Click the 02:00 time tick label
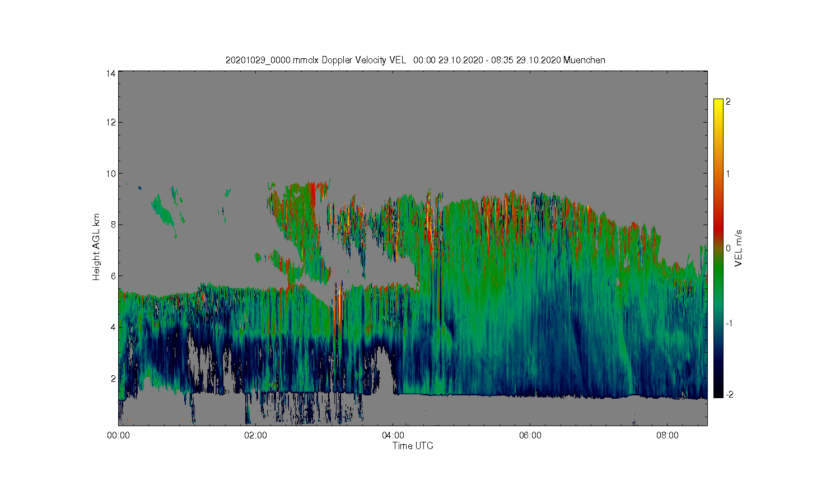Screen dimensions: 840x504 tap(256, 435)
